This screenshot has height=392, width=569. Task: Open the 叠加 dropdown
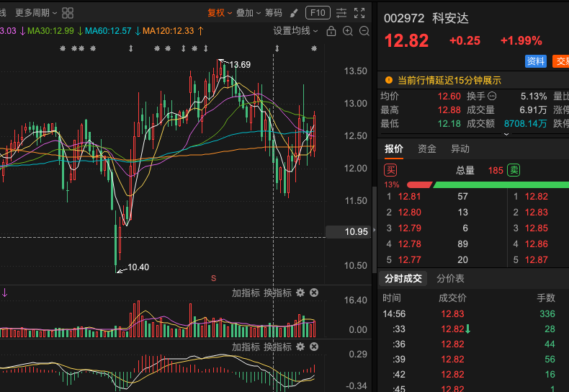[248, 13]
